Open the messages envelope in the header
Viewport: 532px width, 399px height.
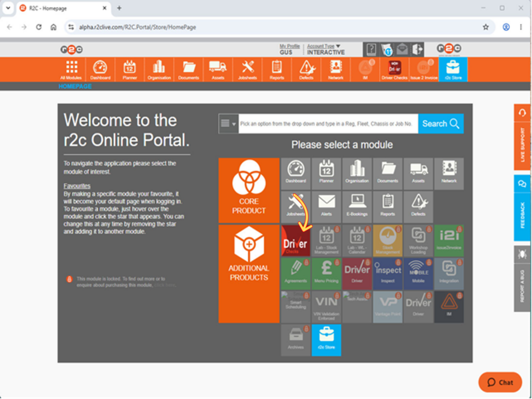pyautogui.click(x=402, y=49)
